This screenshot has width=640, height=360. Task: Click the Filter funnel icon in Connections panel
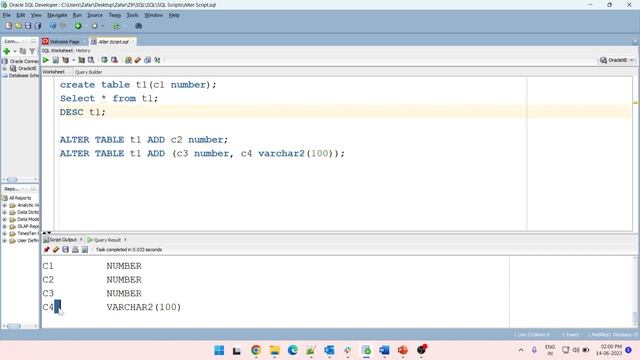(32, 51)
